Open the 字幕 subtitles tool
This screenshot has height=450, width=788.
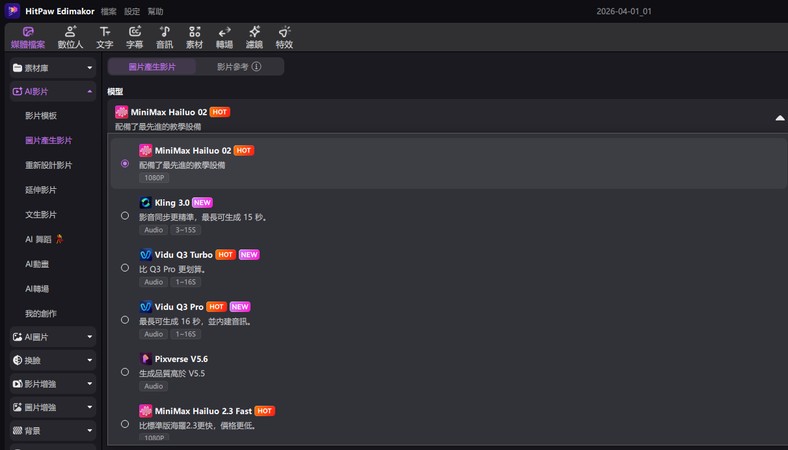pos(134,37)
